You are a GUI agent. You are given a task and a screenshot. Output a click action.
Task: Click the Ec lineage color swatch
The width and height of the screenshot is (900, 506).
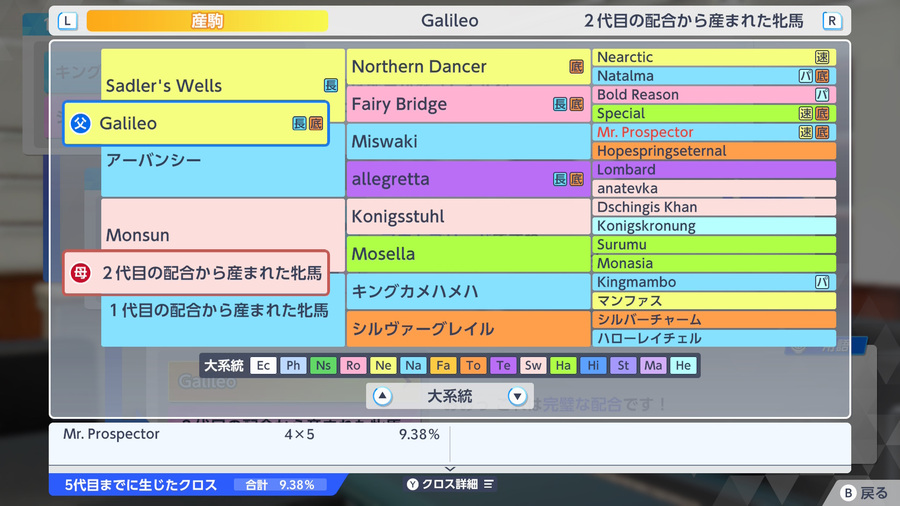pyautogui.click(x=263, y=365)
